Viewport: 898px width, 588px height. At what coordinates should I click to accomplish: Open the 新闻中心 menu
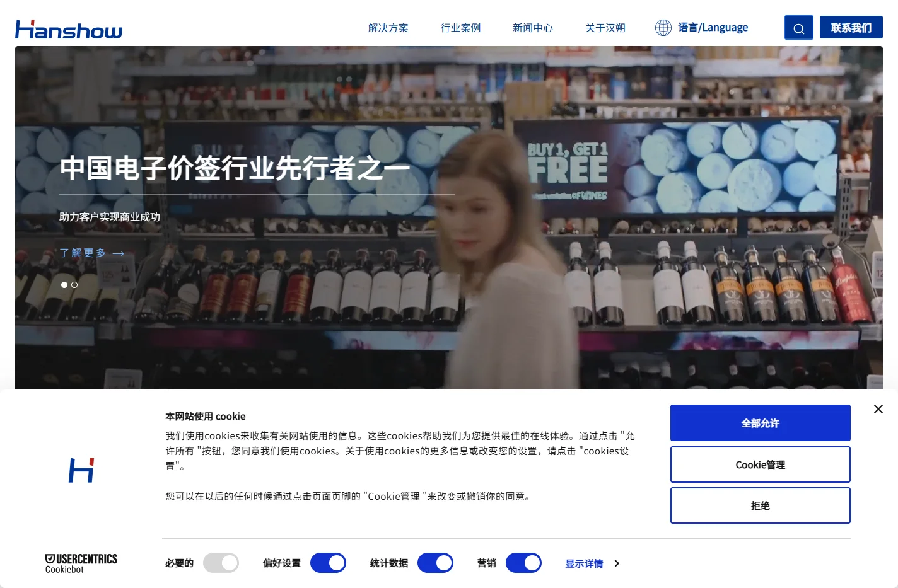point(533,28)
